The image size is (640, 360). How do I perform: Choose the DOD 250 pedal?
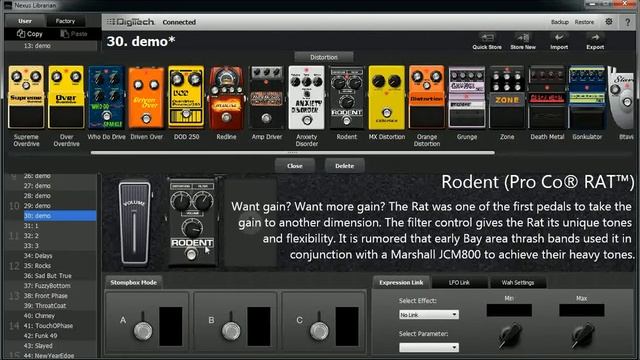point(186,97)
